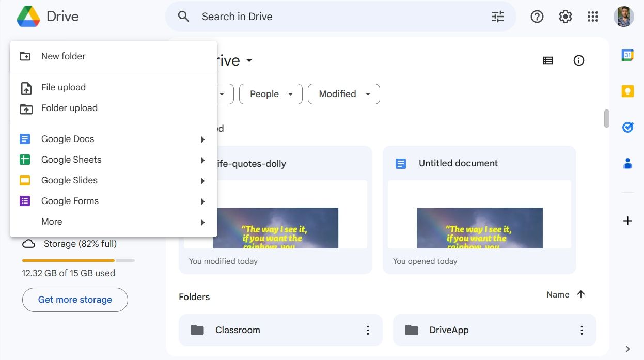The image size is (644, 360).
Task: Open the Google apps launcher
Action: [x=592, y=16]
